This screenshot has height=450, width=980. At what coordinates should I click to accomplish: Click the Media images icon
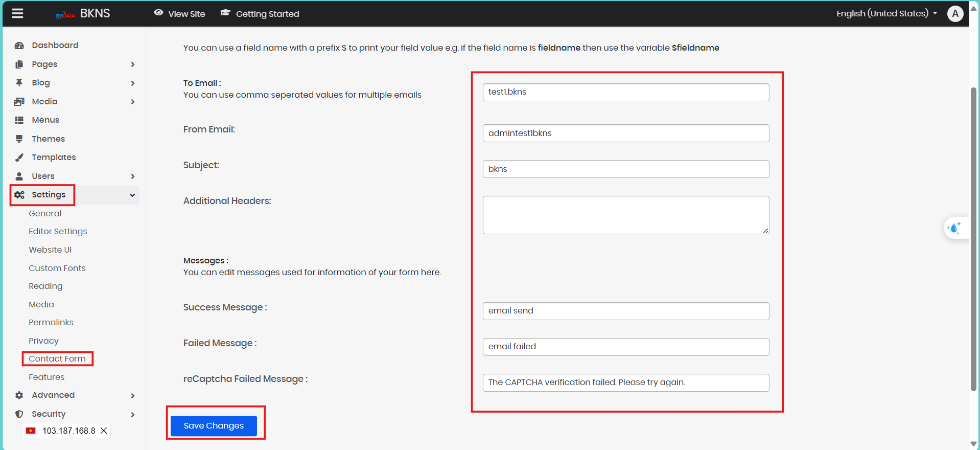tap(19, 101)
